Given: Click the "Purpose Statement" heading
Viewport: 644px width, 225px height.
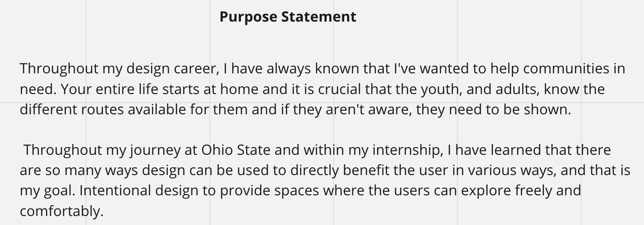Looking at the screenshot, I should 288,17.
